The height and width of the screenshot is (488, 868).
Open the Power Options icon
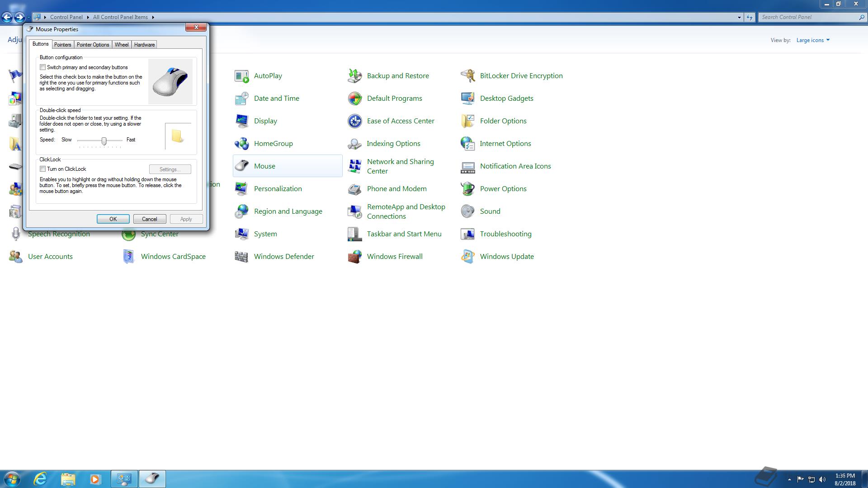point(467,189)
